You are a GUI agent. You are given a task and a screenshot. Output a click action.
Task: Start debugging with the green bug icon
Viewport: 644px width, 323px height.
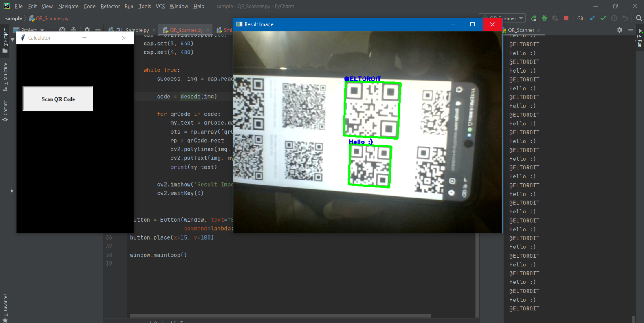544,18
